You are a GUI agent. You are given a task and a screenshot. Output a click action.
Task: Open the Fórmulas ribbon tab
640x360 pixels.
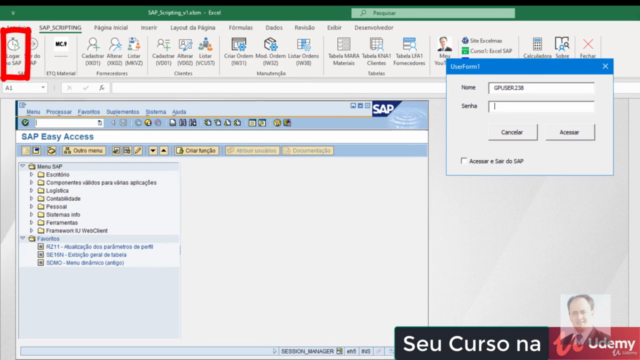point(240,28)
